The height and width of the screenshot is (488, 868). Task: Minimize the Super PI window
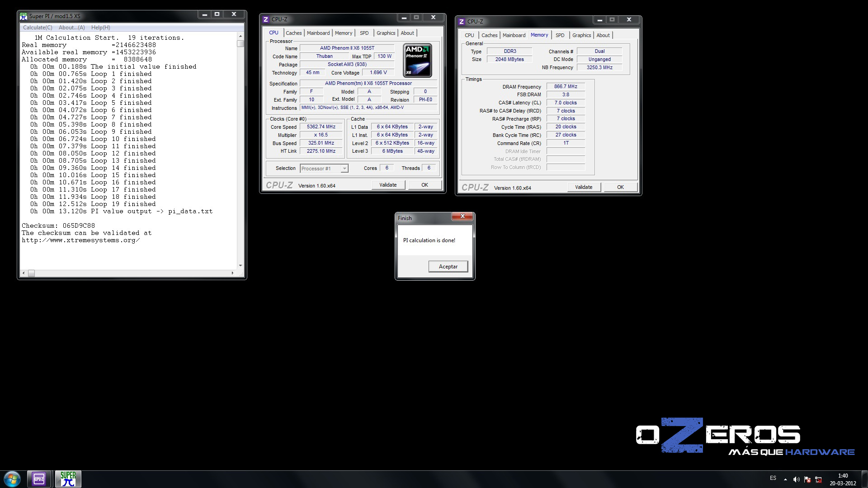205,14
